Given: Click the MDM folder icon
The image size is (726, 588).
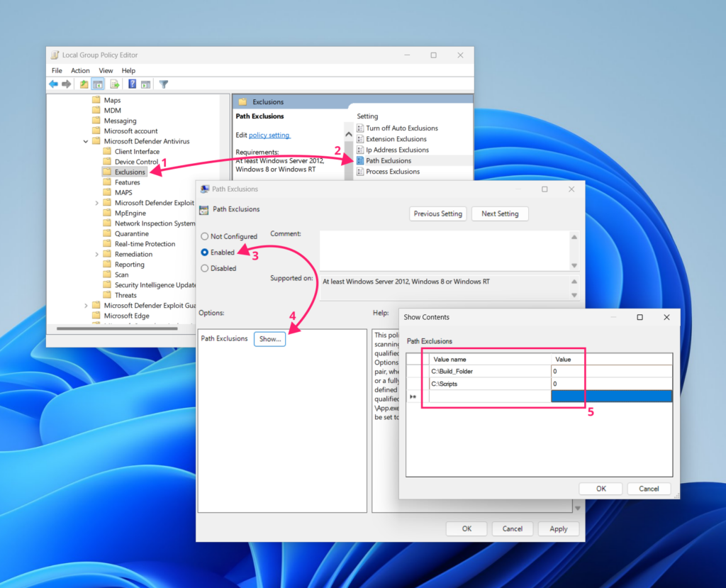Looking at the screenshot, I should click(x=96, y=110).
